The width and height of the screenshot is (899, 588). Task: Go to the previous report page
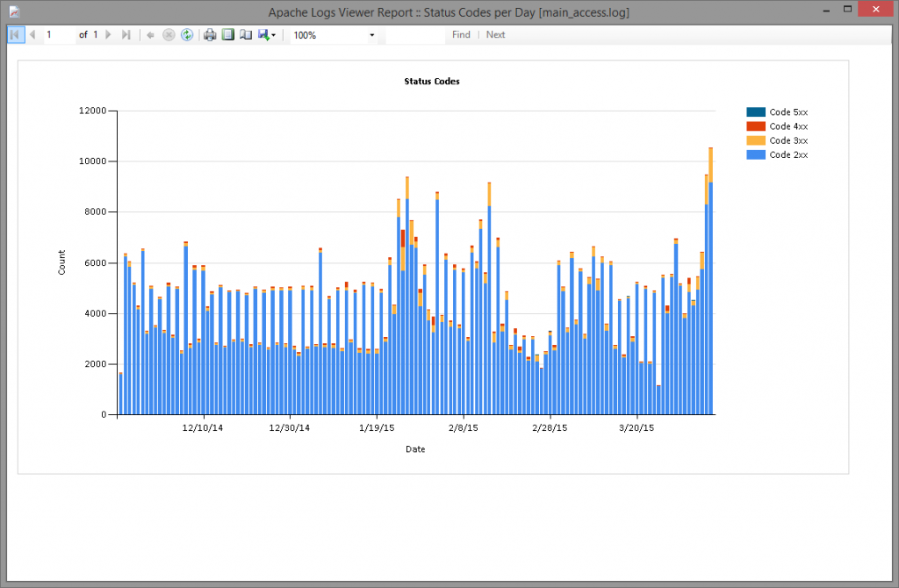pyautogui.click(x=32, y=35)
